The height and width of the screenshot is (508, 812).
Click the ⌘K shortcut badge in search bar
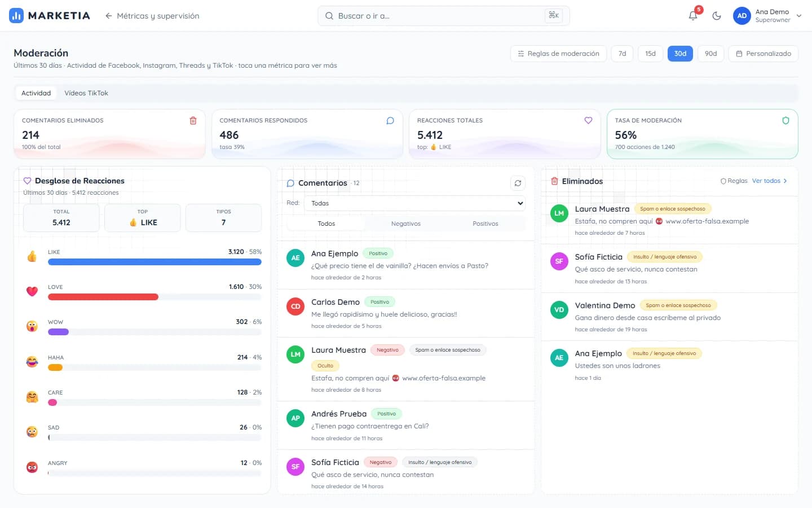click(x=554, y=15)
